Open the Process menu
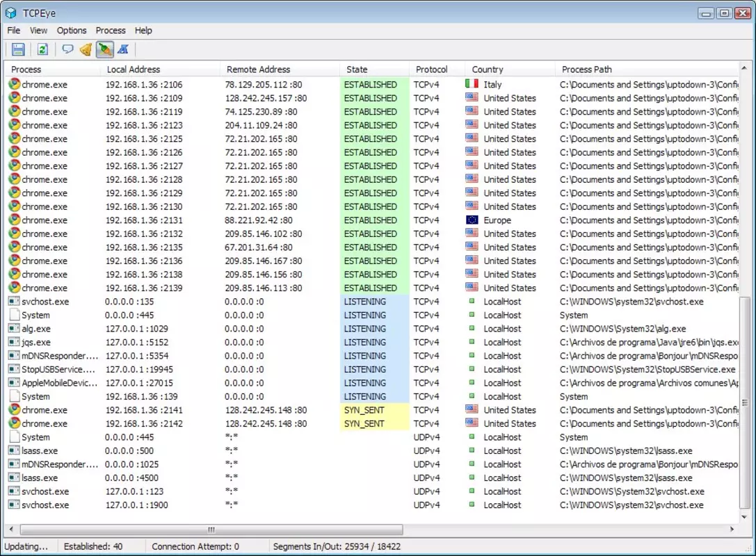This screenshot has height=556, width=756. pos(111,31)
